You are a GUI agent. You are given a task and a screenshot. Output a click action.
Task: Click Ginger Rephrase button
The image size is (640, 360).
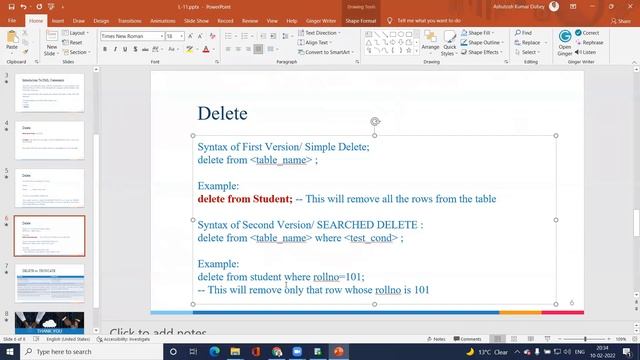pyautogui.click(x=589, y=42)
